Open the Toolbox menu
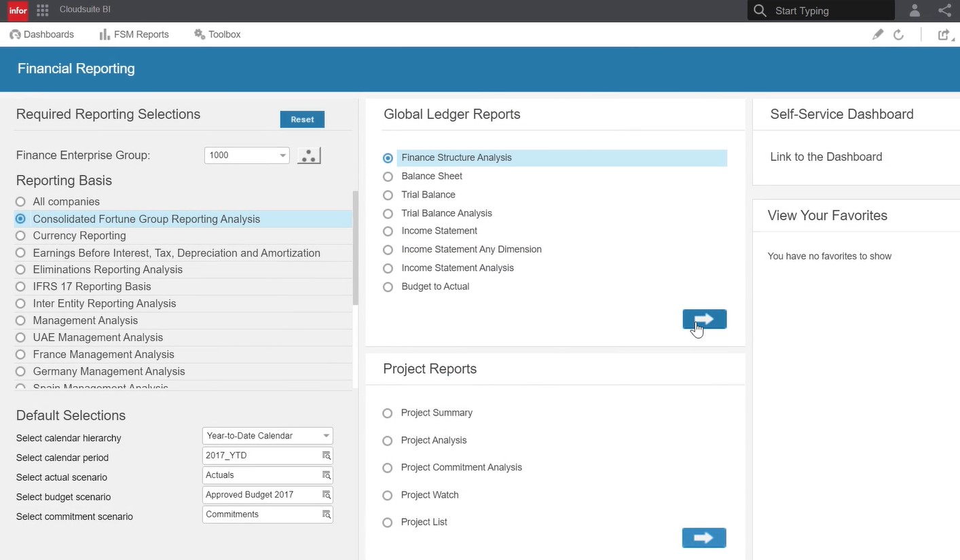Viewport: 960px width, 560px height. [x=217, y=35]
